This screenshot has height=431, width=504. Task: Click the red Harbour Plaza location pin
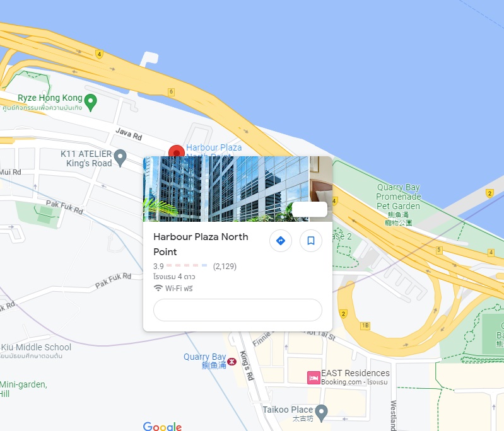tap(177, 151)
